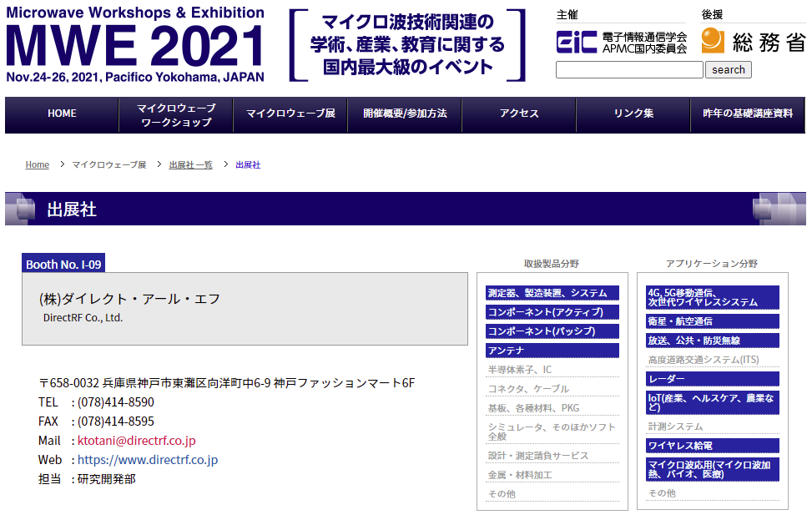Screen dimensions: 812x520
Task: Select 衛星・航空通信 application field
Action: pos(713,321)
